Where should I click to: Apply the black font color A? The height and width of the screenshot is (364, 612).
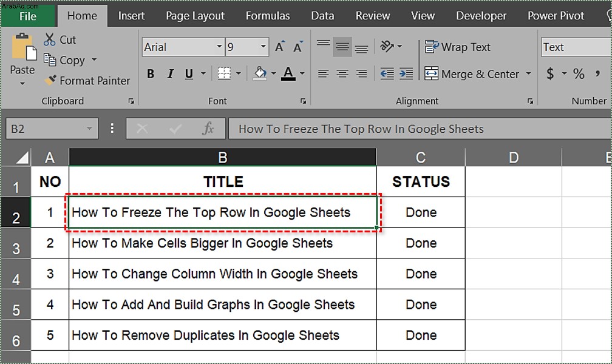point(288,73)
